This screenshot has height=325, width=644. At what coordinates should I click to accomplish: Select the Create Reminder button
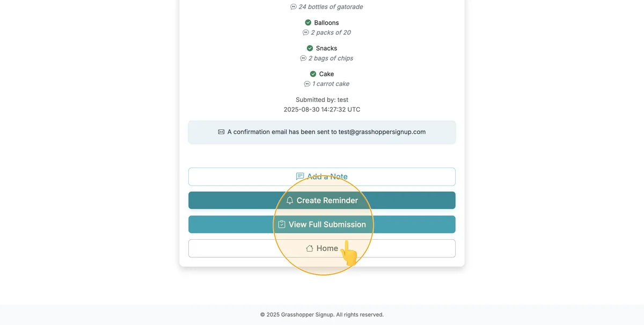(322, 201)
